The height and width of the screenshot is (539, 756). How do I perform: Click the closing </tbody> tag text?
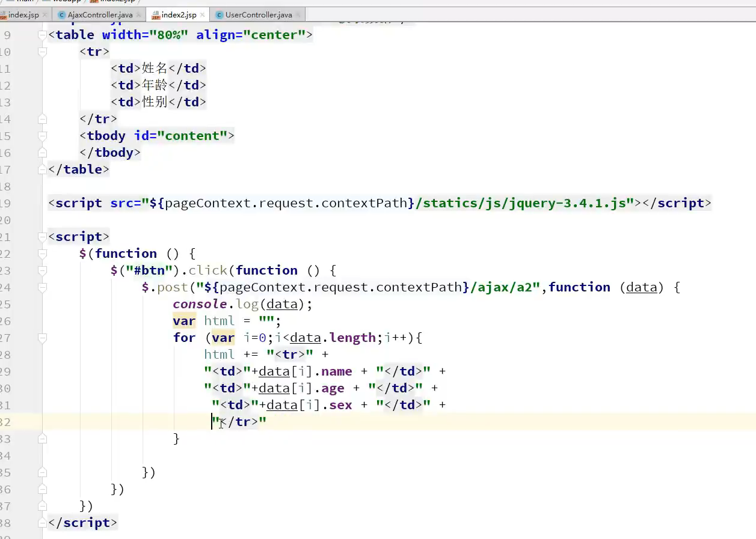pos(110,153)
